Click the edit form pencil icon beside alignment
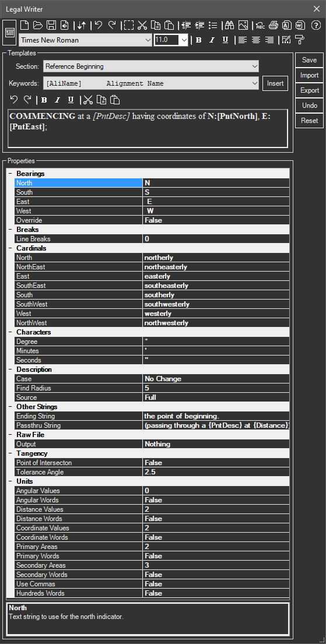The image size is (326, 644). coord(286,40)
